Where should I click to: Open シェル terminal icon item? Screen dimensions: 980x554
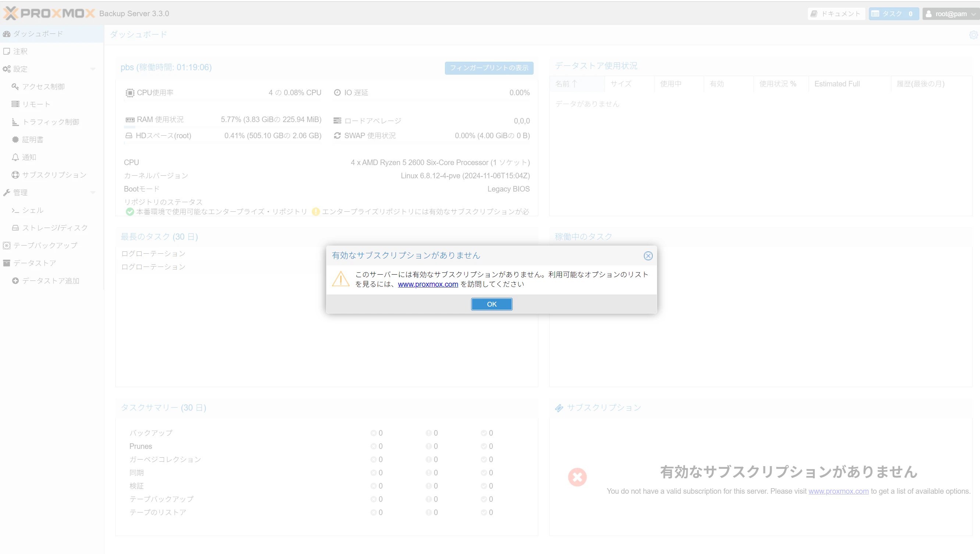coord(32,210)
